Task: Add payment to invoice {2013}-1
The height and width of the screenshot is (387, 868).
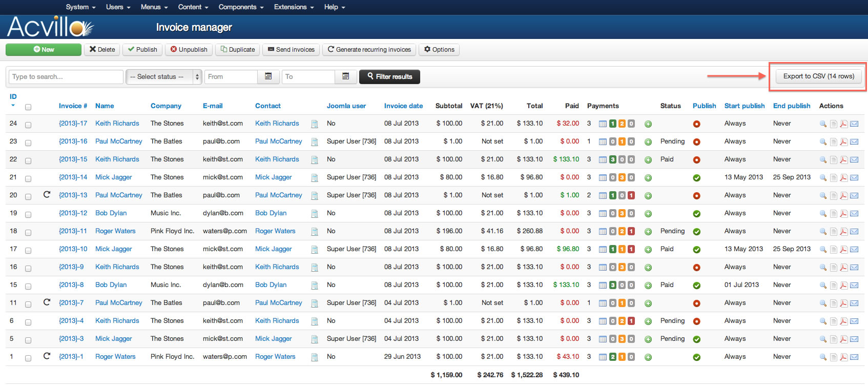Action: click(x=648, y=357)
